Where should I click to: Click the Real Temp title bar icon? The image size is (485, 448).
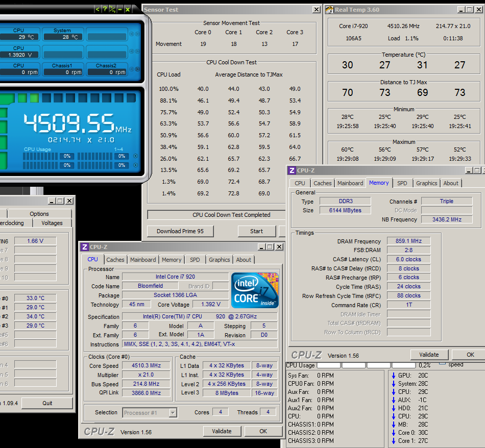pyautogui.click(x=330, y=10)
